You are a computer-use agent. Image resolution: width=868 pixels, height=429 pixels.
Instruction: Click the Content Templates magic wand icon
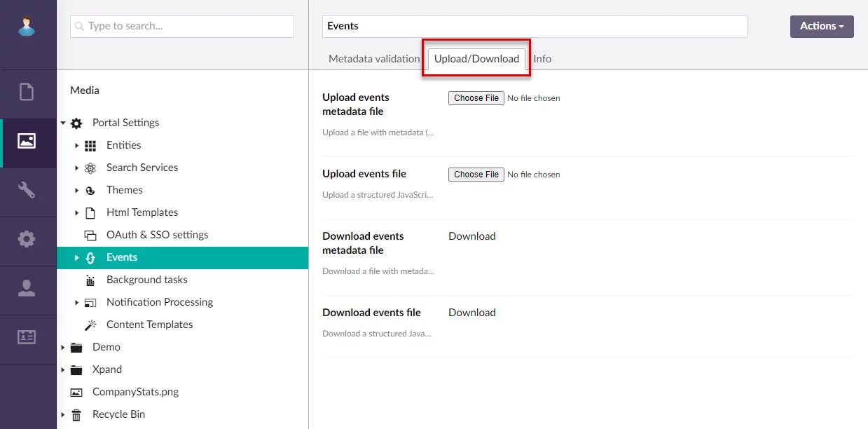tap(90, 325)
